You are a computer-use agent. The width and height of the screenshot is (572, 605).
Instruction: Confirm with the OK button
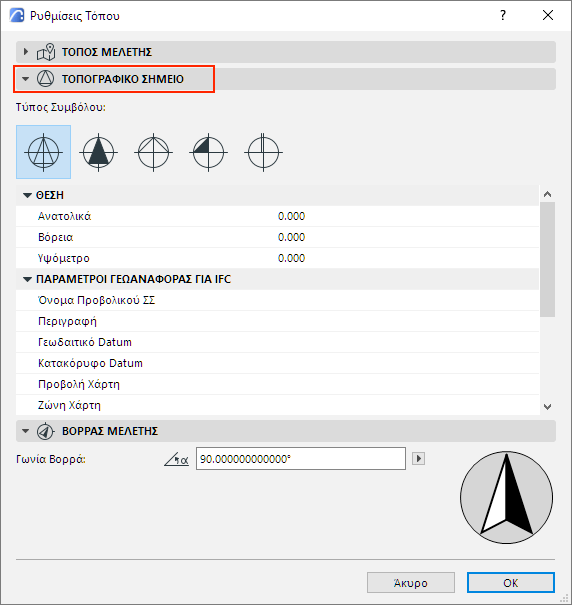511,583
